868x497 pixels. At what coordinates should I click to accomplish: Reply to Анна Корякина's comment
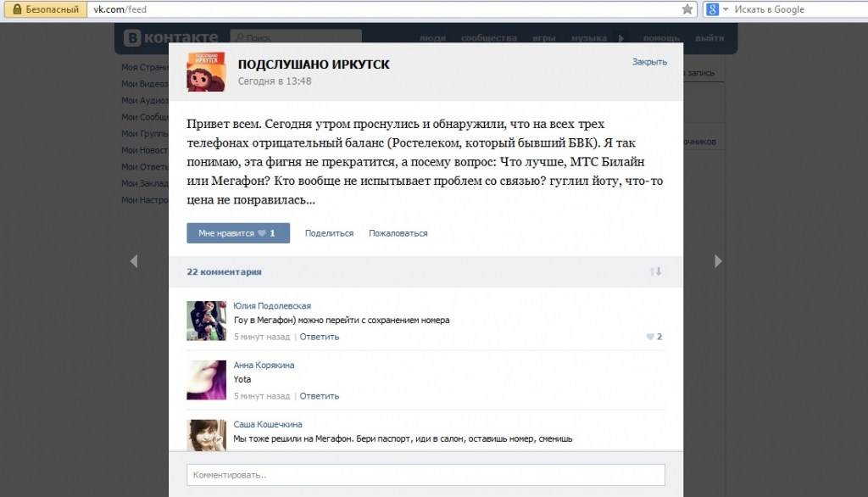320,396
